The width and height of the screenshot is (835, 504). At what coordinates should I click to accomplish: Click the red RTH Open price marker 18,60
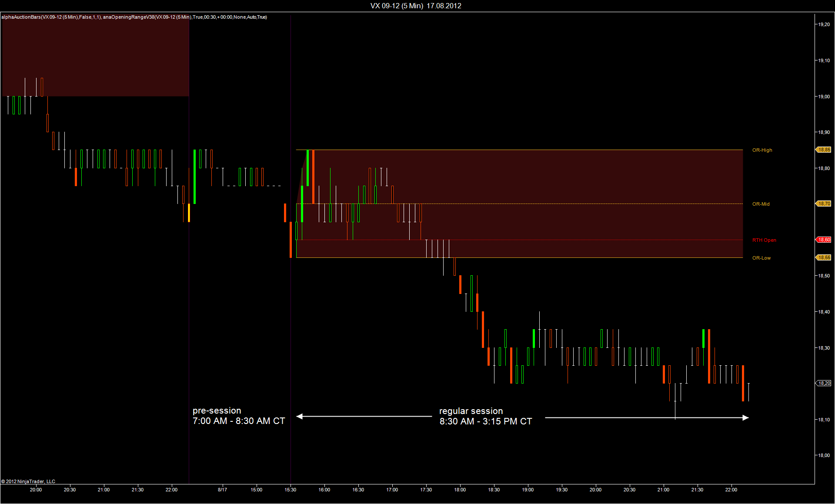coord(824,240)
